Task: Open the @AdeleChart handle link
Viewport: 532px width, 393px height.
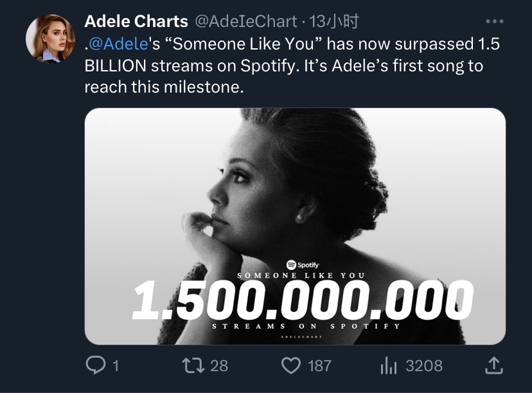Action: coord(246,22)
